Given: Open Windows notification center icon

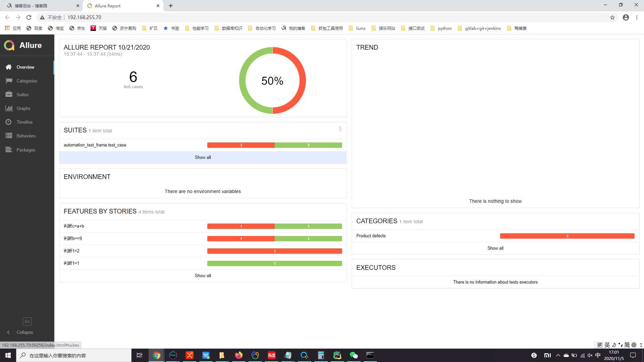Looking at the screenshot, I should click(x=633, y=355).
